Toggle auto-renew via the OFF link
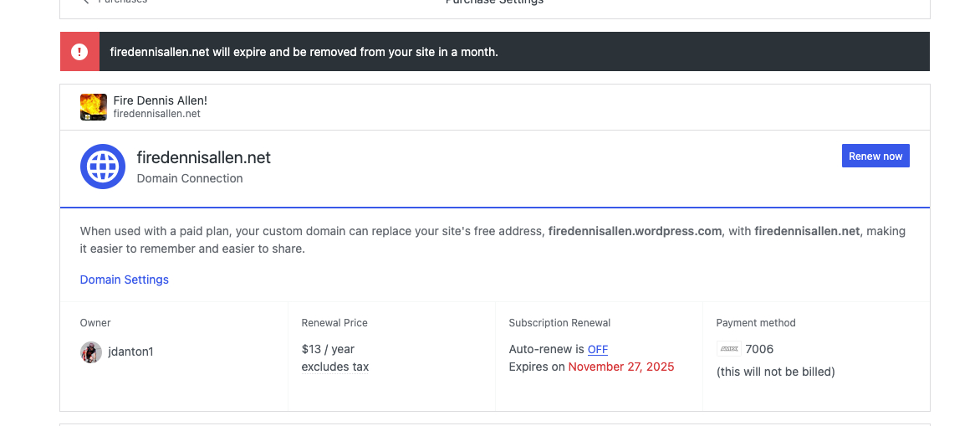This screenshot has width=980, height=426. click(x=597, y=349)
